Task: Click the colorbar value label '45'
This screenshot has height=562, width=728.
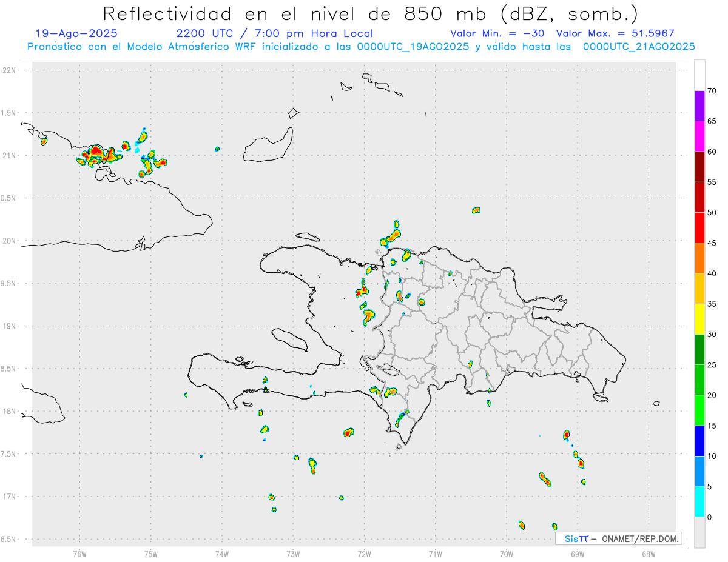Action: (712, 243)
